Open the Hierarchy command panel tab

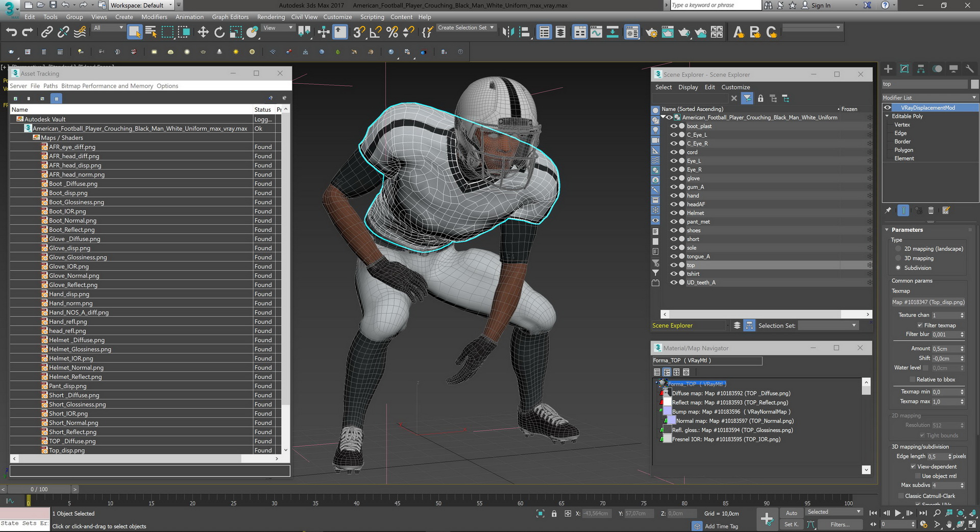click(x=921, y=69)
